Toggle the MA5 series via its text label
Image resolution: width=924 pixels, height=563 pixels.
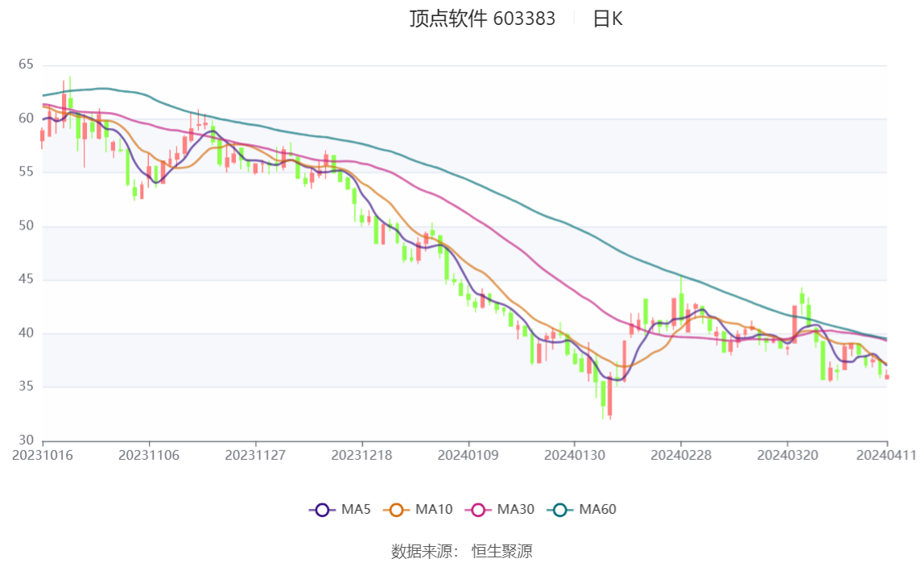tap(356, 509)
